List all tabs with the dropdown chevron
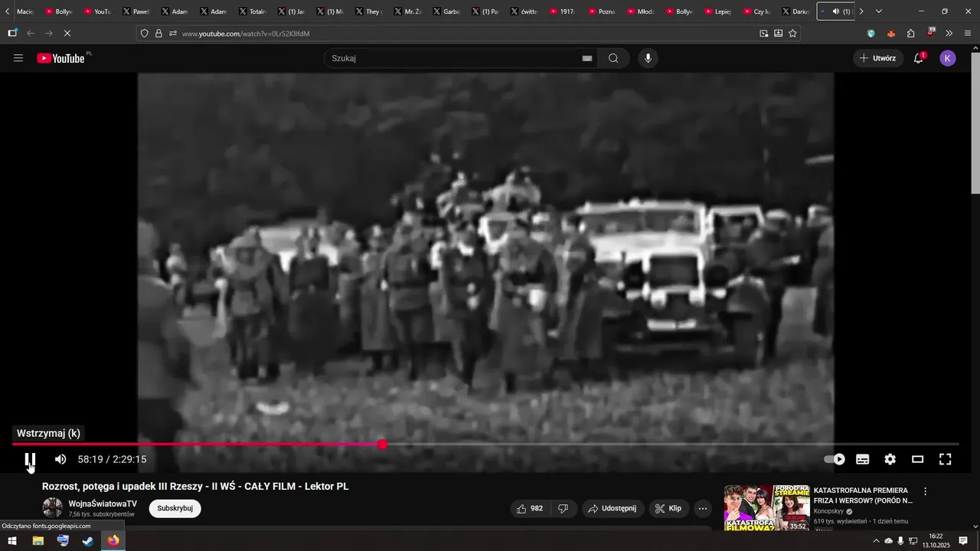The image size is (980, 551). [878, 11]
